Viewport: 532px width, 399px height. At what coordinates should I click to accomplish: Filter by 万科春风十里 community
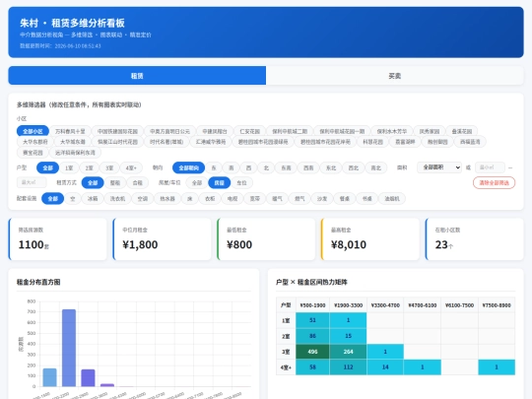(70, 131)
